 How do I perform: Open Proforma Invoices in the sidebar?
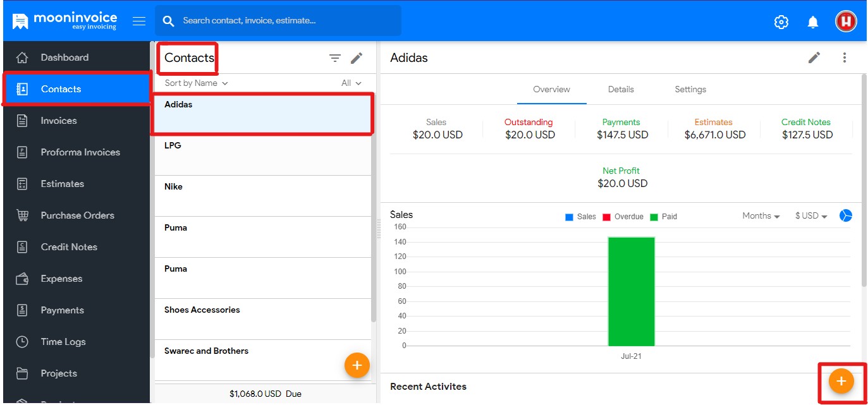point(76,152)
